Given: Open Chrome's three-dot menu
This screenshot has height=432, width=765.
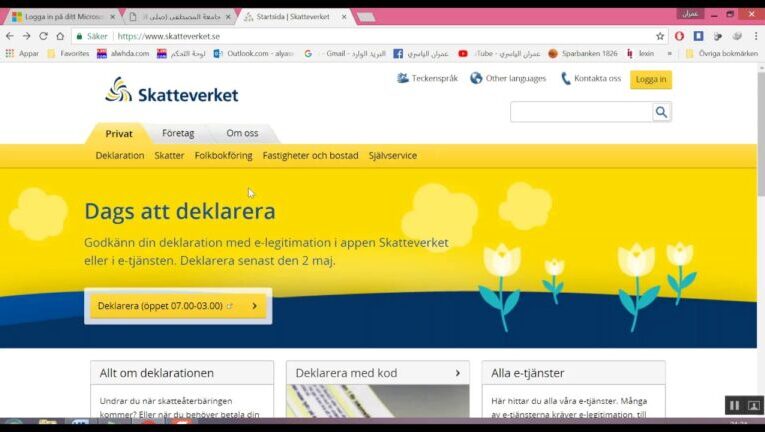Looking at the screenshot, I should point(756,36).
